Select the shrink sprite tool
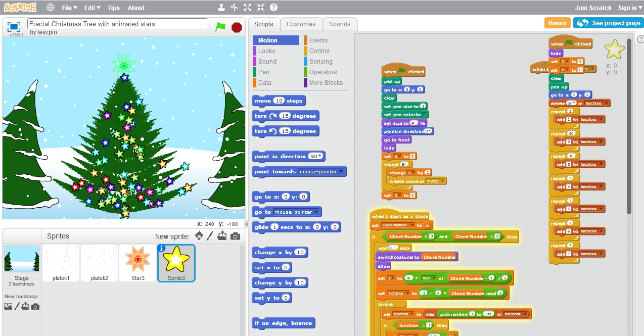 point(261,7)
